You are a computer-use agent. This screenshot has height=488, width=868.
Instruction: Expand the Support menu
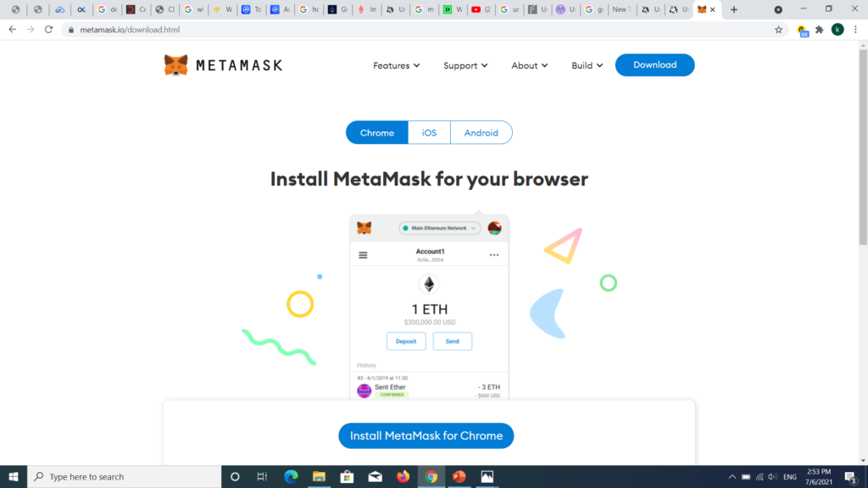point(465,65)
